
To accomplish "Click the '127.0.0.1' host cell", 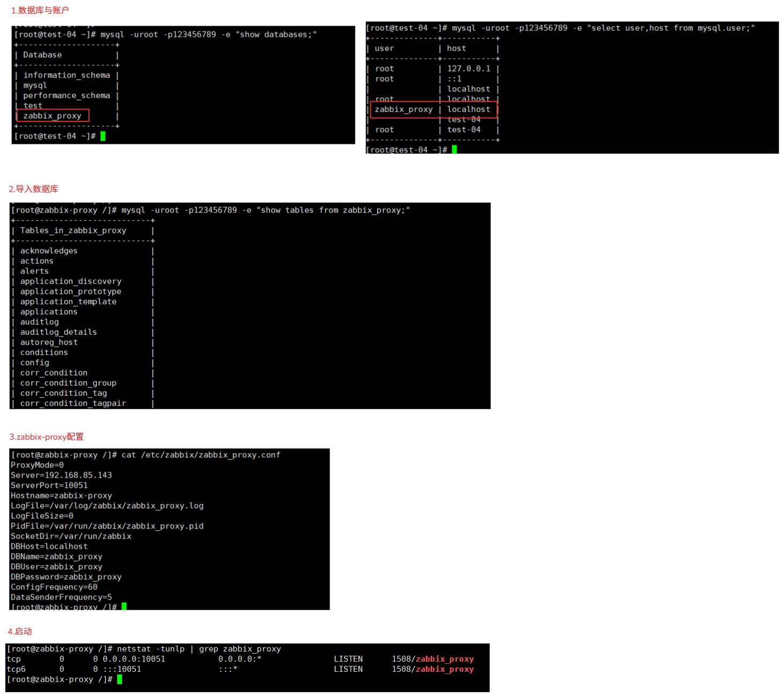I will pos(469,68).
